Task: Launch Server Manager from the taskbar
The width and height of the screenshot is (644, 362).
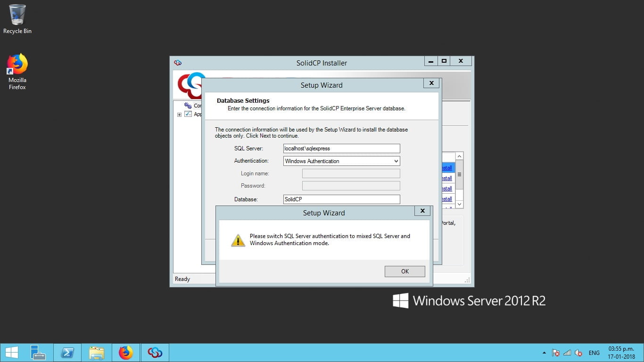Action: (38, 352)
